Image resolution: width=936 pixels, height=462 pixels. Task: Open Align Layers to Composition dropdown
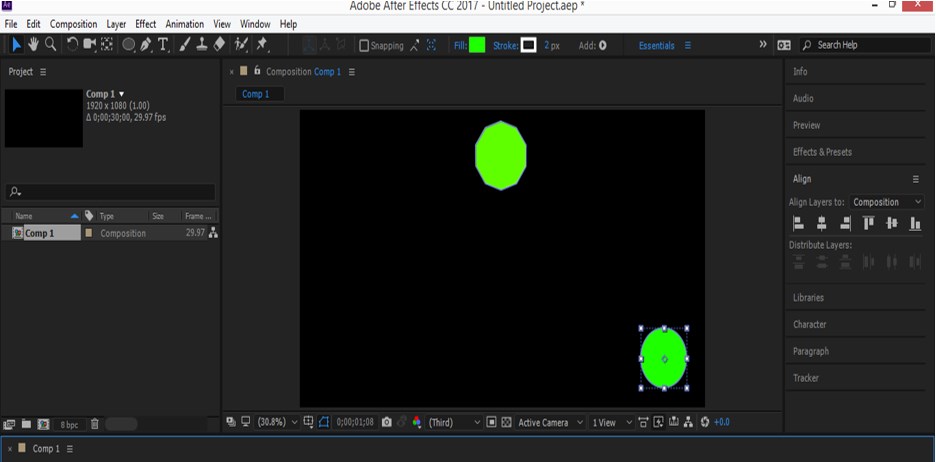click(x=887, y=202)
